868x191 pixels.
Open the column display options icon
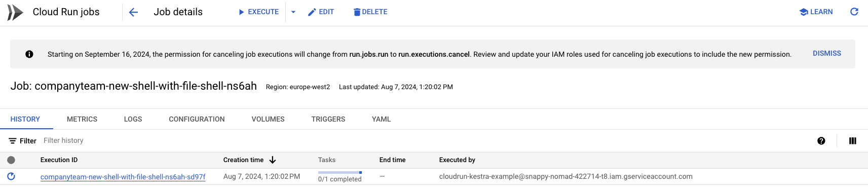pyautogui.click(x=853, y=141)
